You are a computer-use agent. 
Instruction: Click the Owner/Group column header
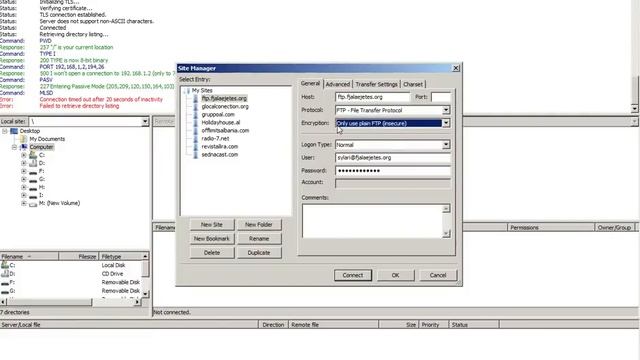[614, 227]
